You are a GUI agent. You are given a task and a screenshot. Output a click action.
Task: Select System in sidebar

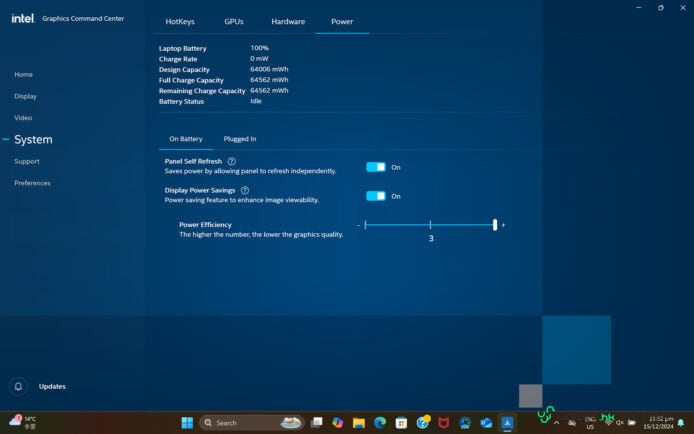pyautogui.click(x=33, y=139)
